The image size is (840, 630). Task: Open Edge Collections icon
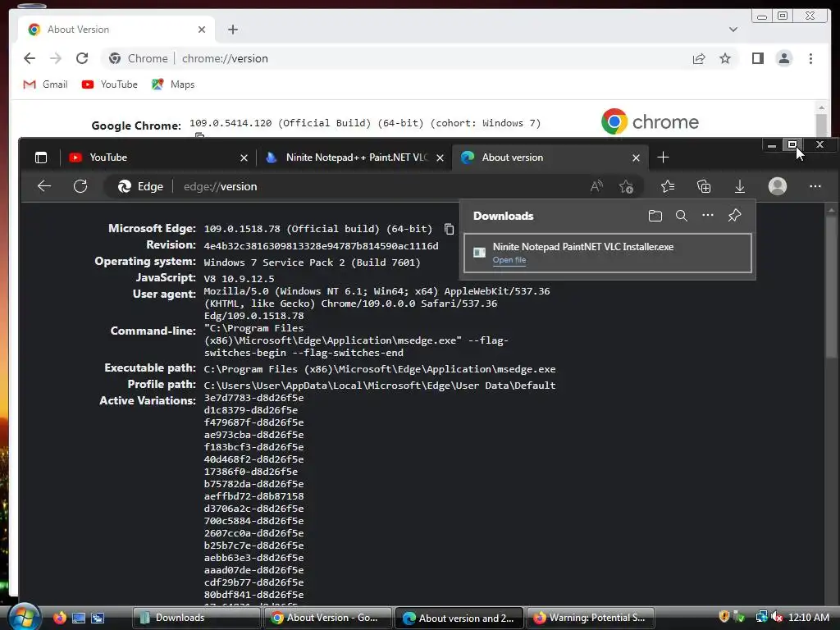point(703,186)
